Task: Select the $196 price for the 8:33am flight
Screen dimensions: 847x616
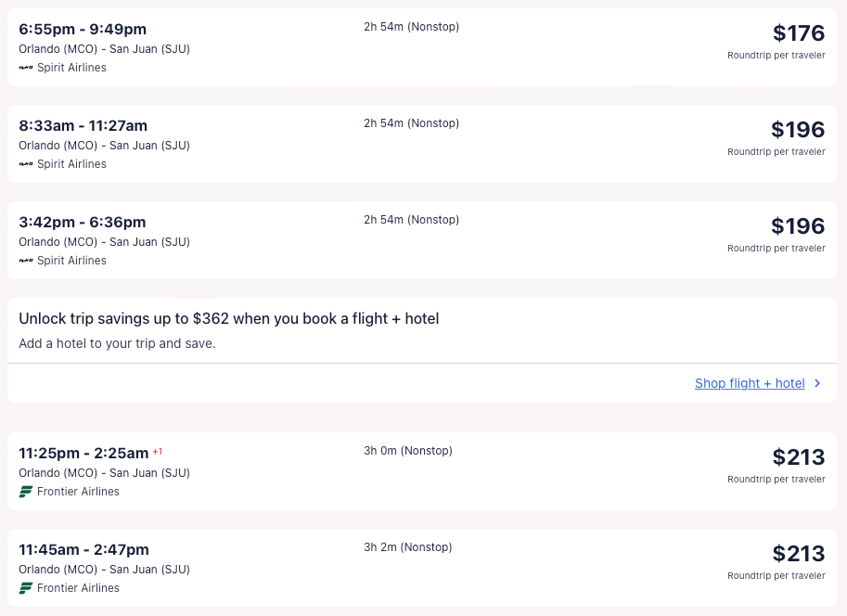Action: [x=797, y=130]
